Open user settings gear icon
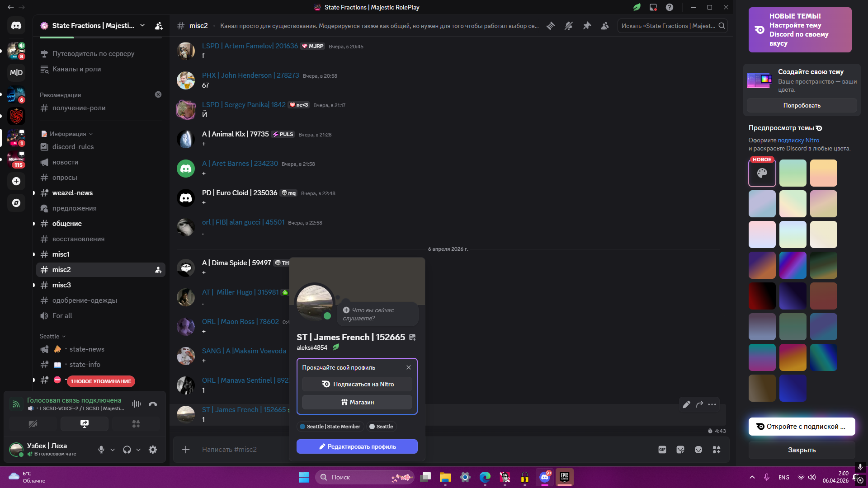This screenshot has height=488, width=868. (153, 450)
